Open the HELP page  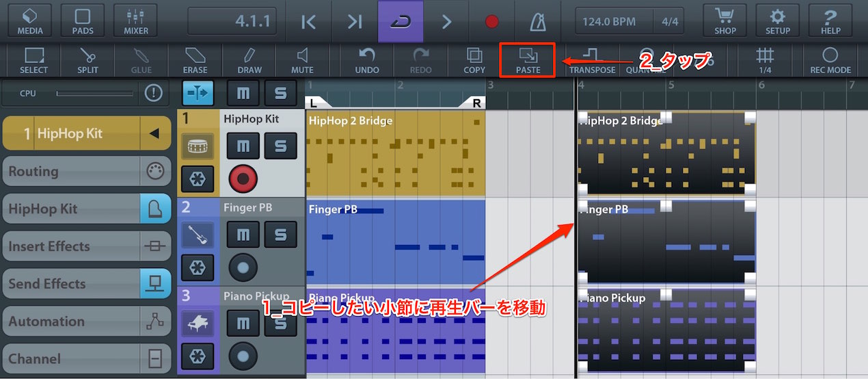(x=830, y=21)
